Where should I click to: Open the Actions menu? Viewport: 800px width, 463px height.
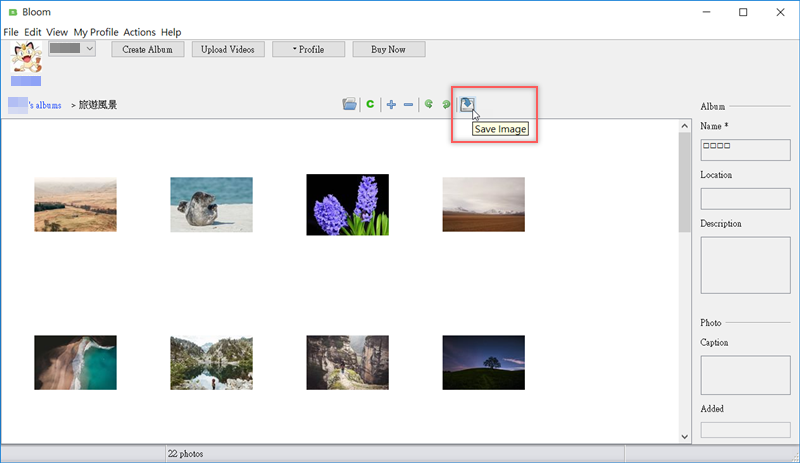click(139, 32)
